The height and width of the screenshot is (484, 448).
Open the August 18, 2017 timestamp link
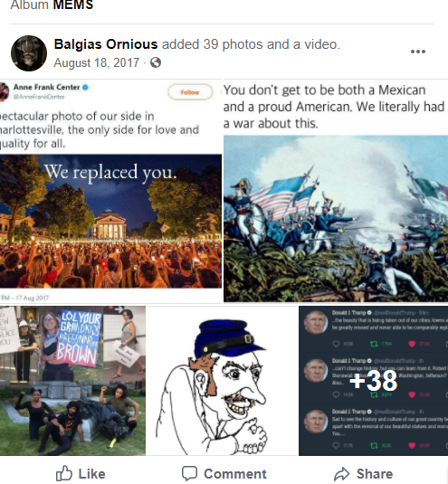[x=97, y=62]
